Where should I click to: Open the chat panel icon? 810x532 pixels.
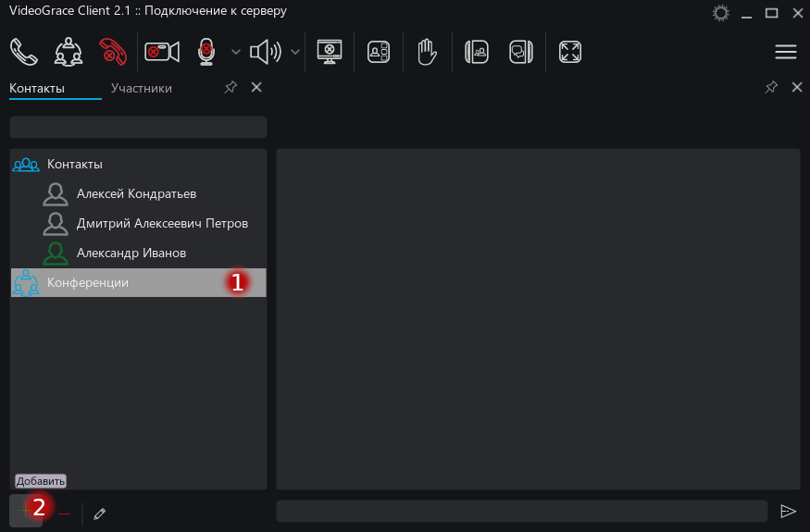click(x=521, y=52)
